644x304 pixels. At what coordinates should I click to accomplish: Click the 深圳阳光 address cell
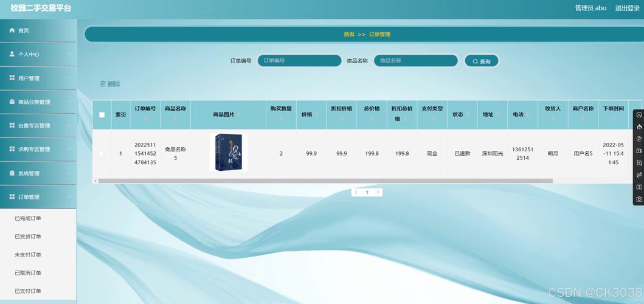(x=493, y=154)
